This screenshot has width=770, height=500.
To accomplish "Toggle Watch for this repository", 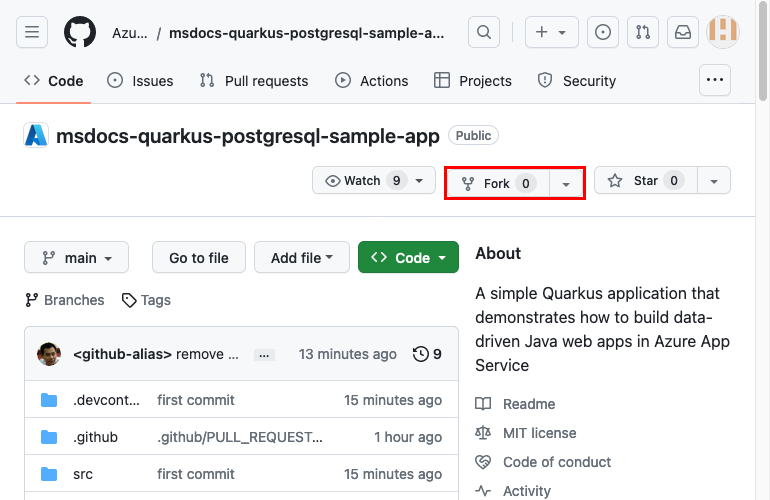I will pos(364,181).
